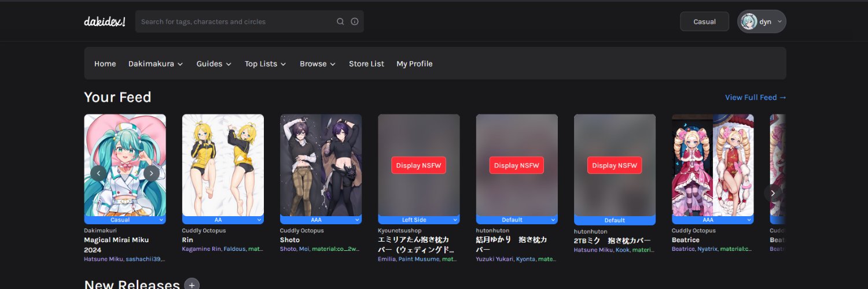The height and width of the screenshot is (289, 868).
Task: Open AAA variant dropdown under Shoto card
Action: click(321, 220)
